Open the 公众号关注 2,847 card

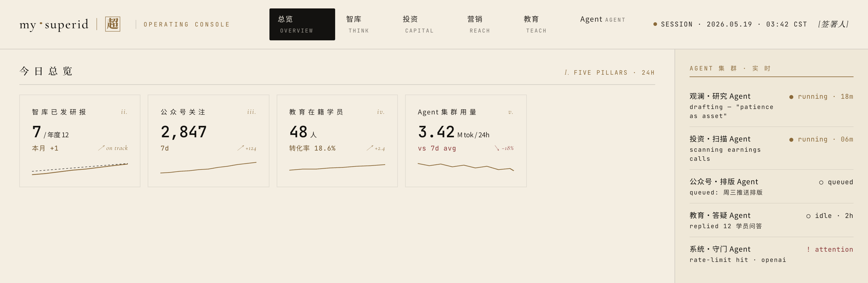click(209, 141)
